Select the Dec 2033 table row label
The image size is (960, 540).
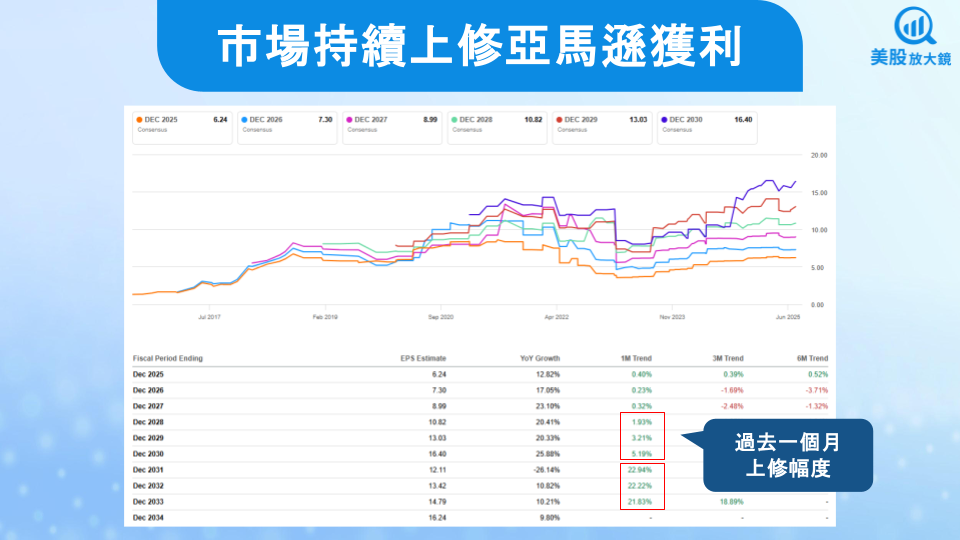148,501
